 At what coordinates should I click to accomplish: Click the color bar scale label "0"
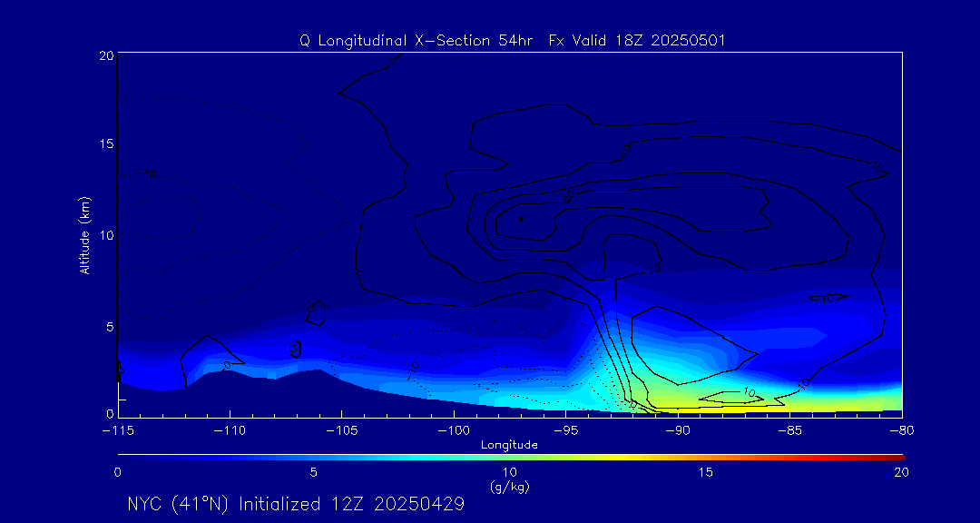point(117,472)
